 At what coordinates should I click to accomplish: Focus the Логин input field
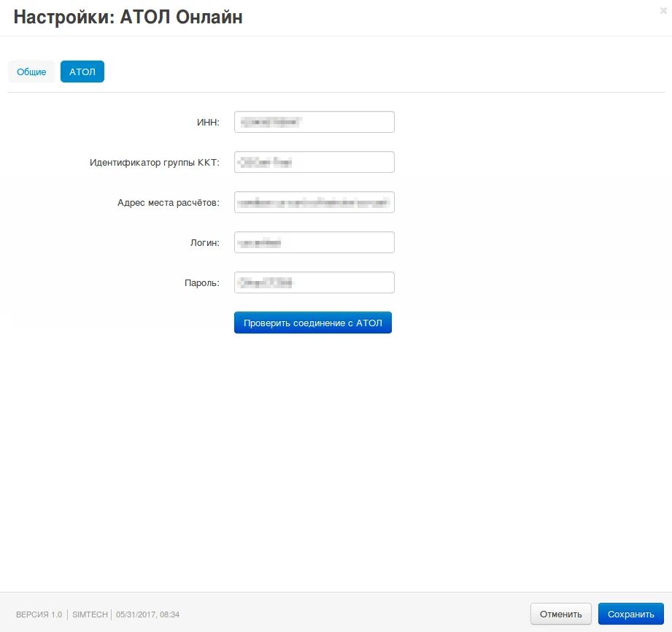[x=314, y=242]
